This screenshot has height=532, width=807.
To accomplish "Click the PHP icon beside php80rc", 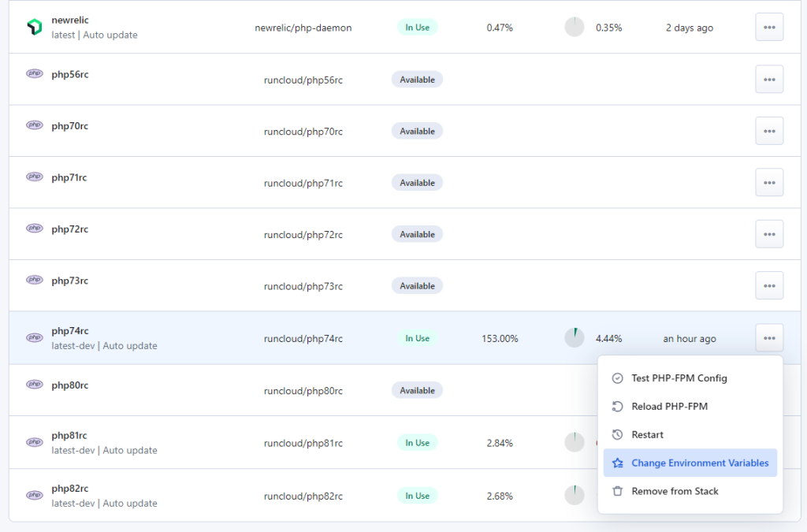I will [x=35, y=385].
